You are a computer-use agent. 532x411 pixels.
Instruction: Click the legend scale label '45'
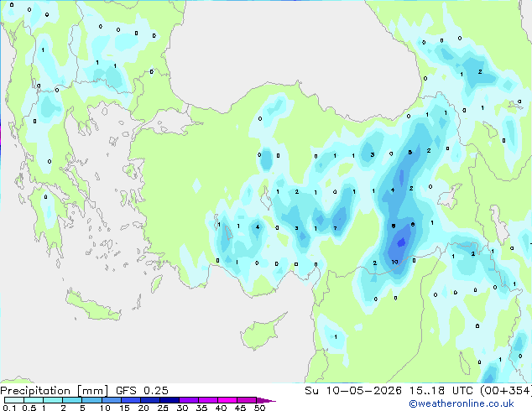240,408
